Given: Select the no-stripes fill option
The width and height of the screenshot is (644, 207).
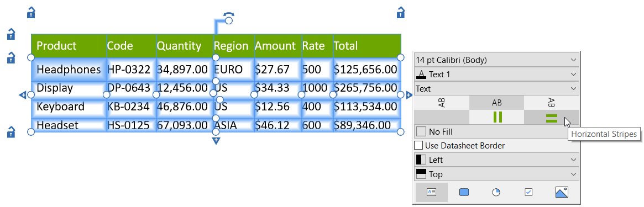Looking at the screenshot, I should click(x=442, y=117).
